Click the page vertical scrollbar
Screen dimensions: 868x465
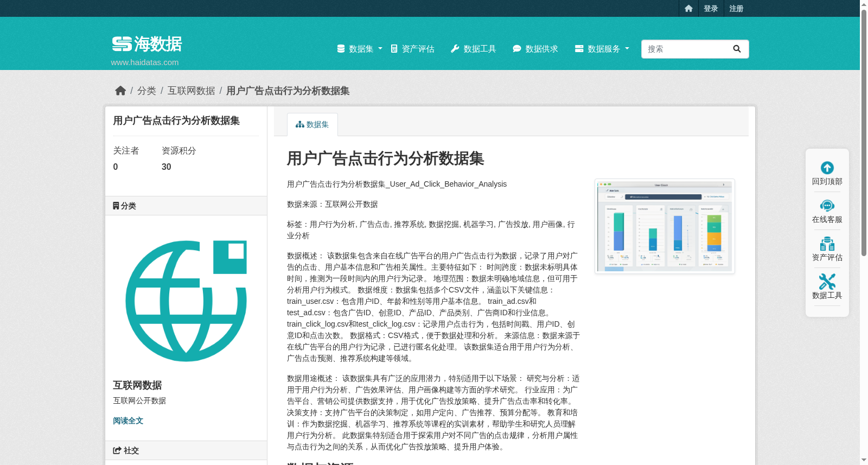[864, 132]
